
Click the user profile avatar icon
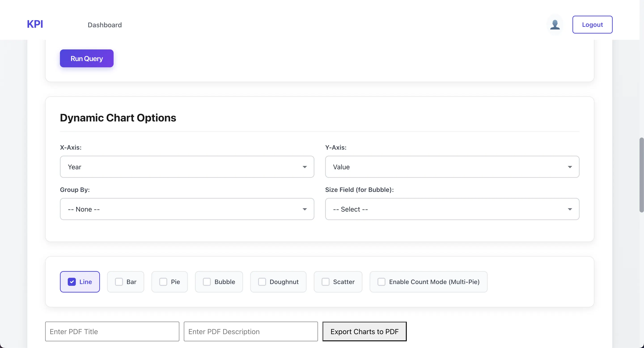[x=555, y=25]
